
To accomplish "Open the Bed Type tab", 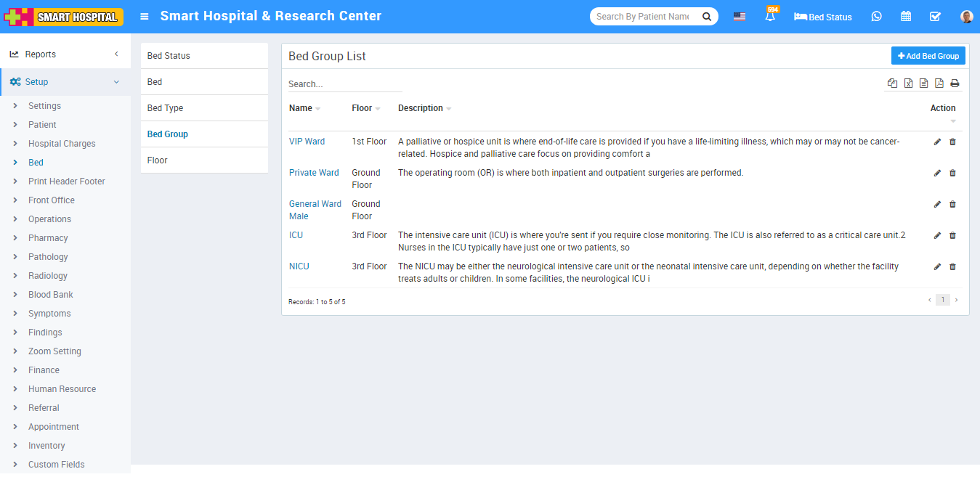I will (166, 108).
